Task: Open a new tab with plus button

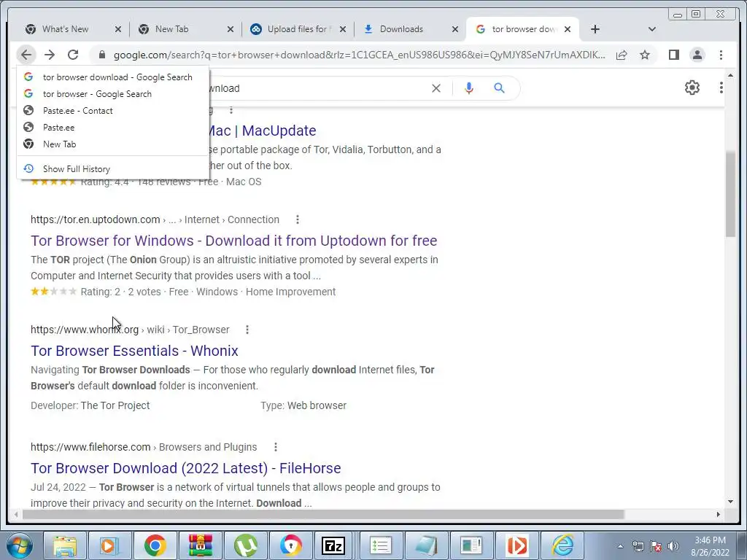Action: pyautogui.click(x=595, y=29)
